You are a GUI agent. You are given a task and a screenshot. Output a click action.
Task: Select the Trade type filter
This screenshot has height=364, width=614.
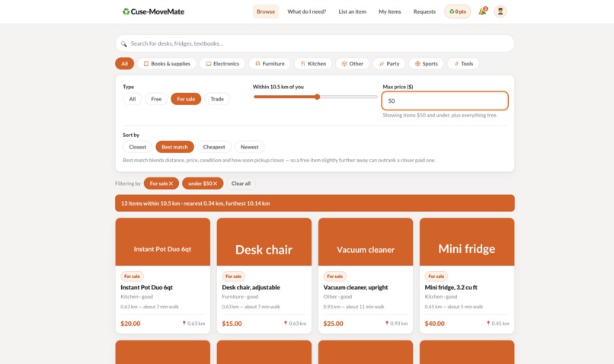point(217,99)
